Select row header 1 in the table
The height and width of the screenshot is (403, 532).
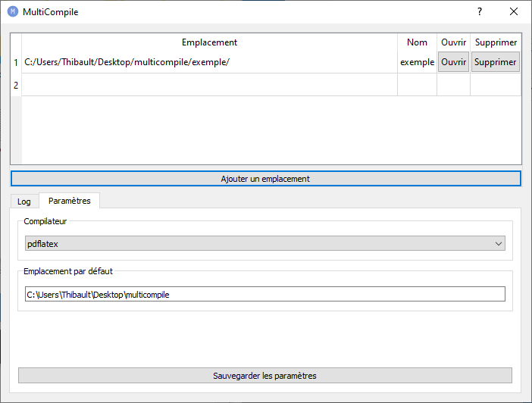(x=16, y=62)
